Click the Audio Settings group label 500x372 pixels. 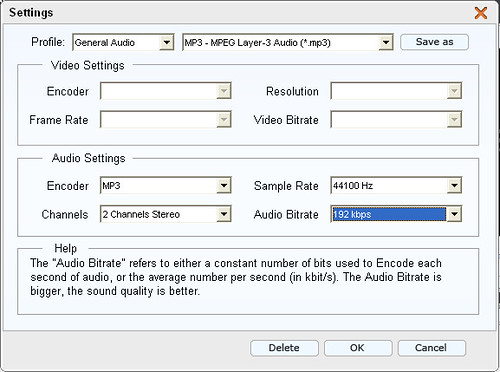click(89, 158)
